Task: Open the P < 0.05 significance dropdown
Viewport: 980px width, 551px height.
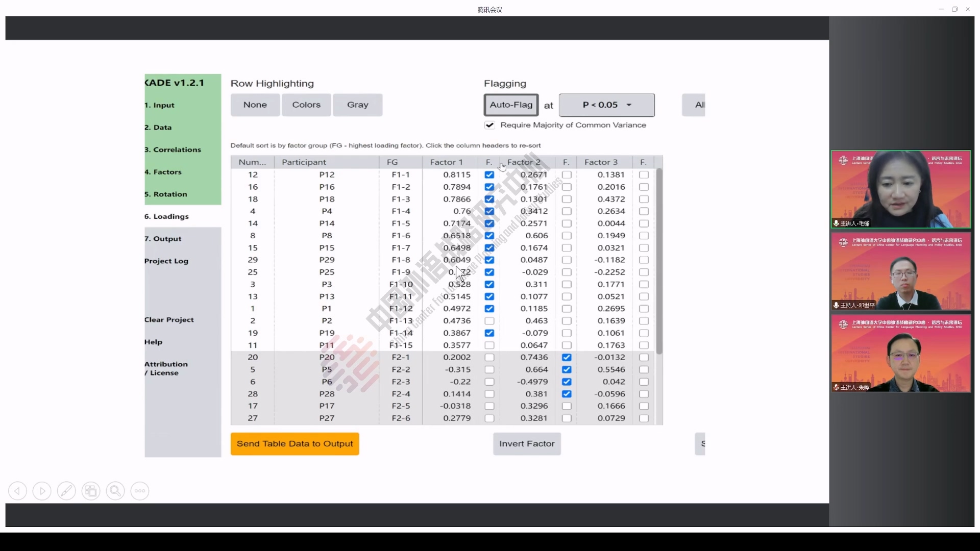Action: coord(606,105)
